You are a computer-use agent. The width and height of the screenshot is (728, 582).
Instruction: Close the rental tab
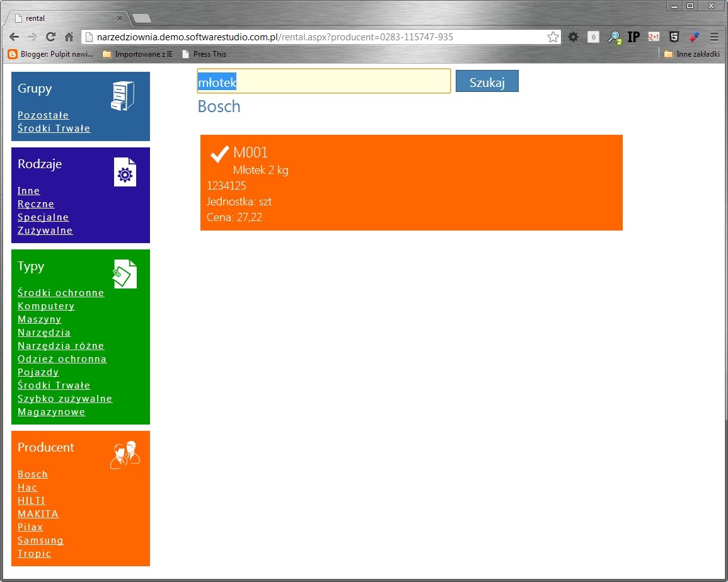pos(119,18)
